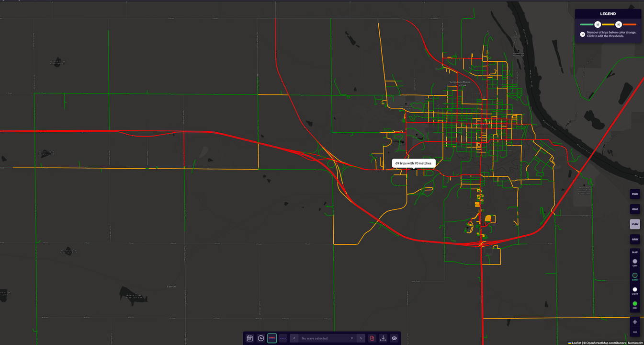Go to previous way with left chevron
This screenshot has height=345, width=644.
coord(294,338)
